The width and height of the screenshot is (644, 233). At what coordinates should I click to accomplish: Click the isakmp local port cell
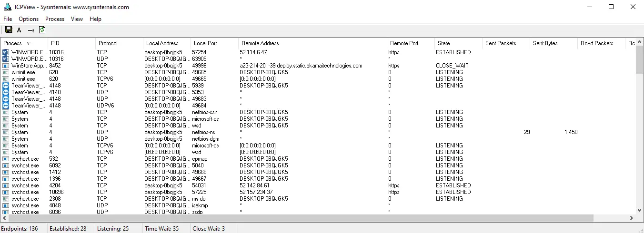200,205
